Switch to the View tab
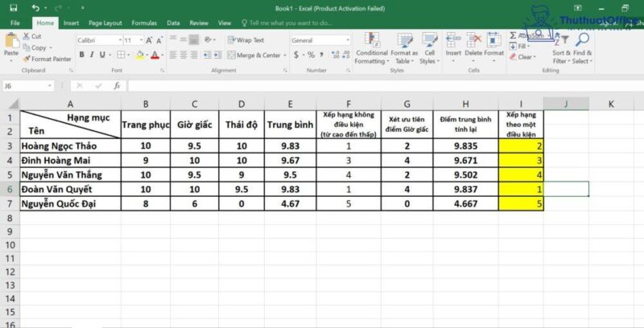This screenshot has height=328, width=644. pyautogui.click(x=225, y=23)
